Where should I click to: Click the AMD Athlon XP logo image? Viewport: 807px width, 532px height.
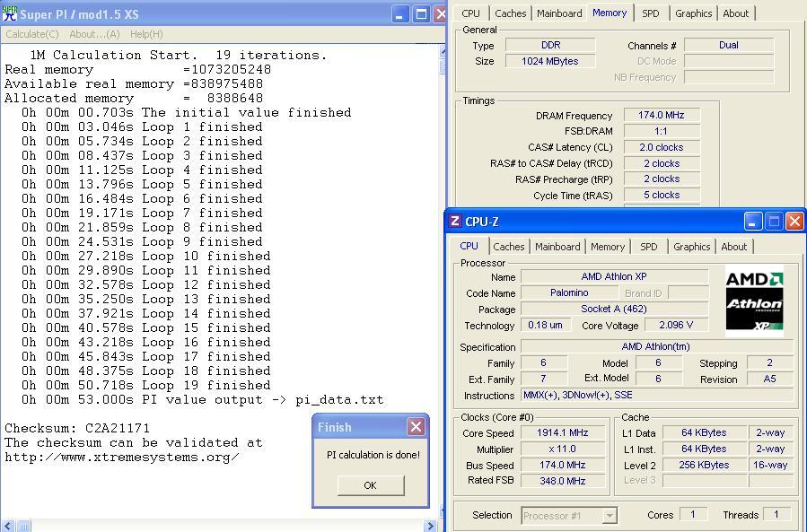(754, 301)
